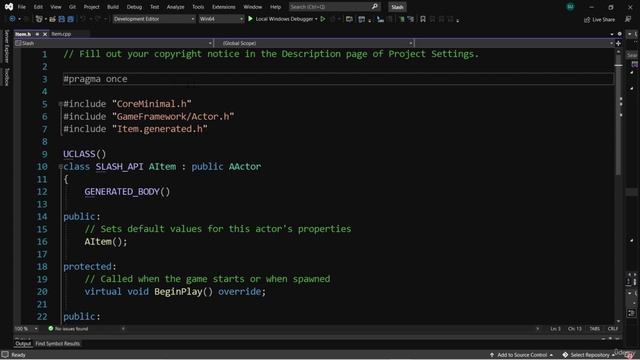Start debugging with the green play icon
Screen dimensions: 640x360
pyautogui.click(x=250, y=19)
